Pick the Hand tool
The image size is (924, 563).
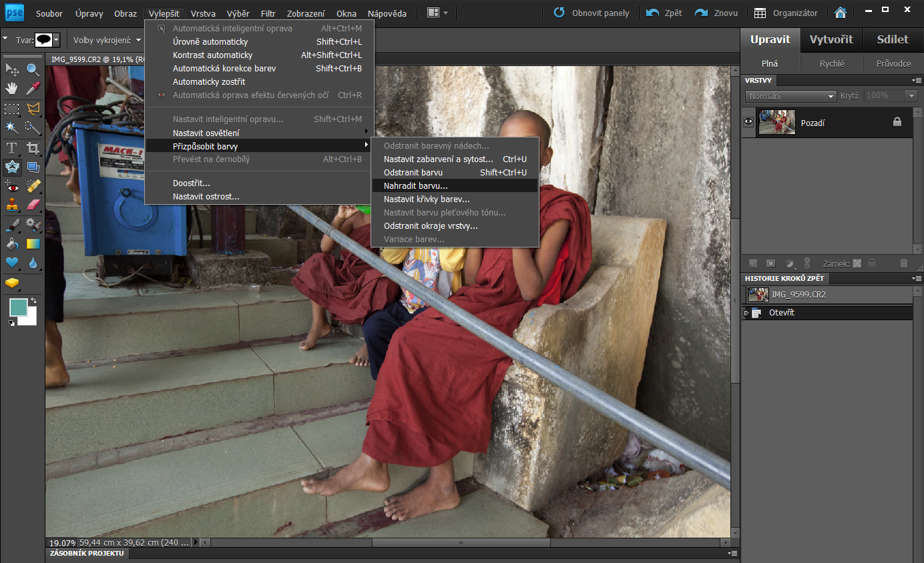click(x=12, y=89)
